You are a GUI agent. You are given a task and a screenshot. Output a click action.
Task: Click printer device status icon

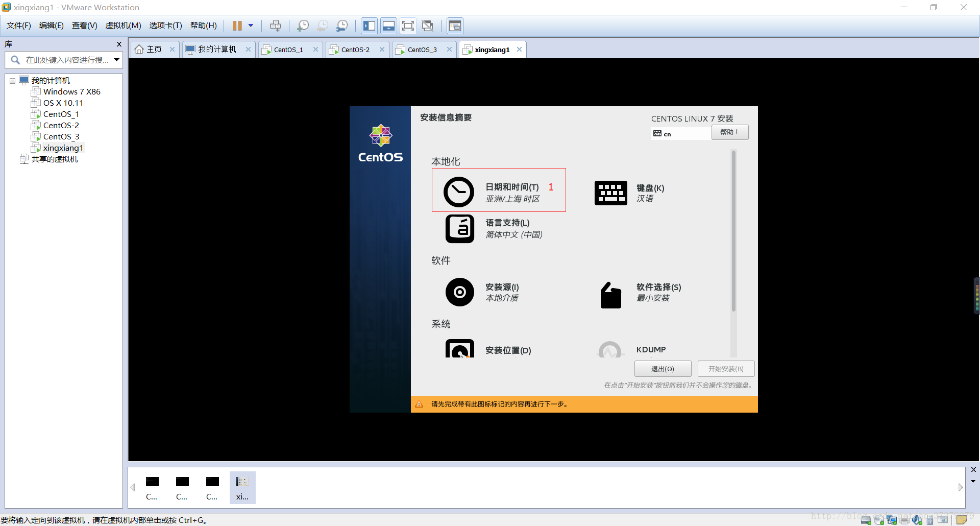[x=904, y=520]
